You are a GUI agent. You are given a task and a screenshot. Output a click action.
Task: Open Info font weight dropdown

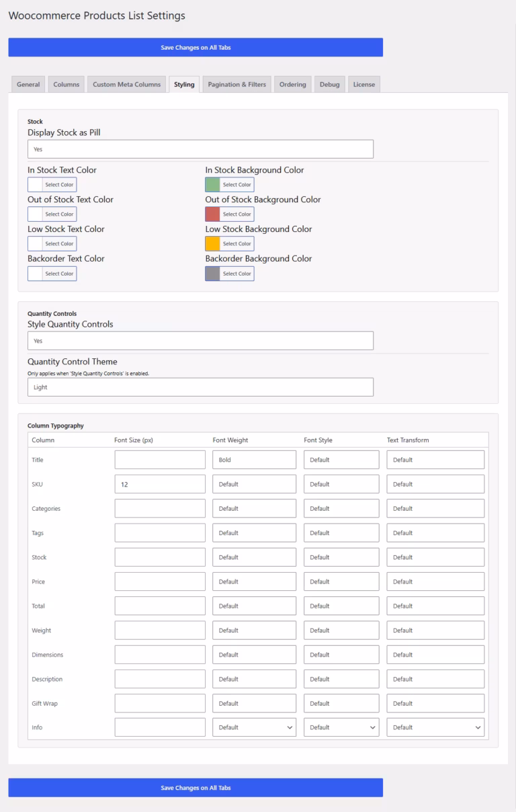255,727
